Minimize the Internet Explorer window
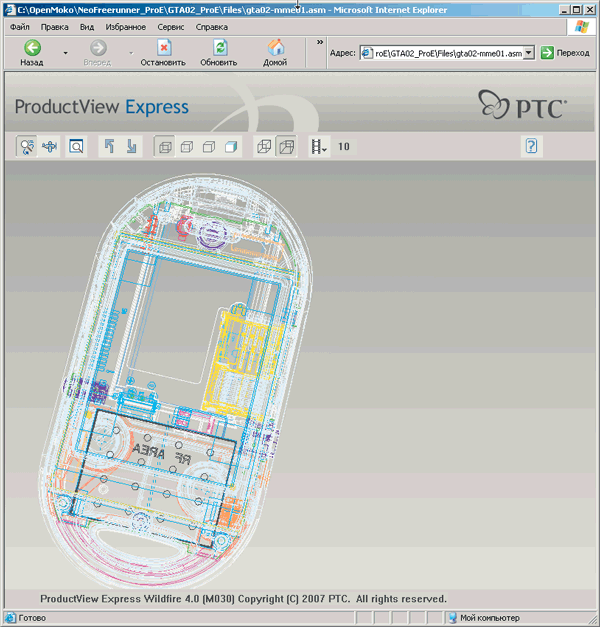Image resolution: width=600 pixels, height=627 pixels. [x=564, y=10]
